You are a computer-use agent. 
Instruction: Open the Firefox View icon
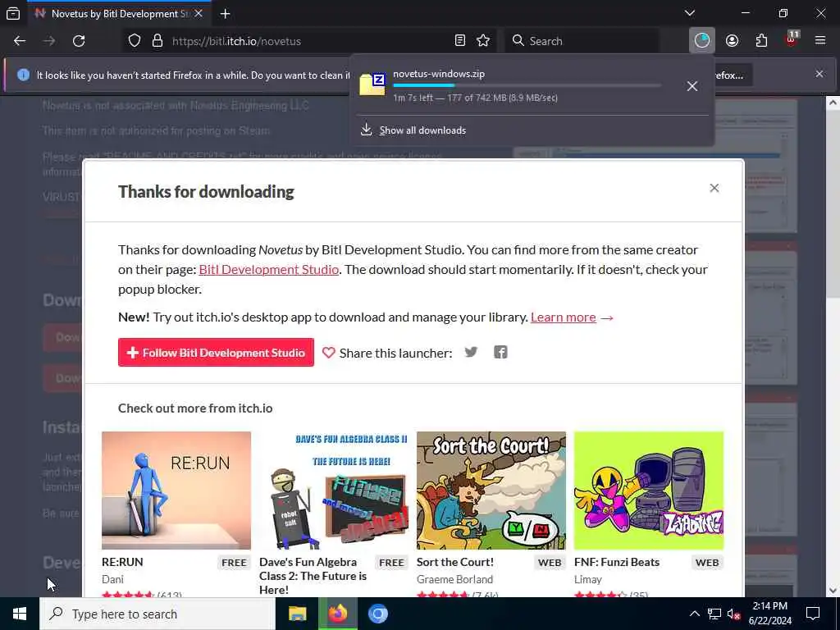click(13, 13)
